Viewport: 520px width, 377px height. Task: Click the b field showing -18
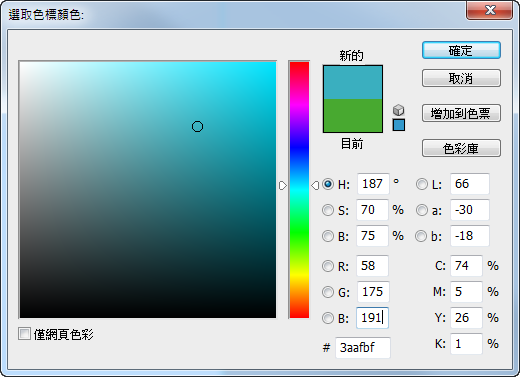click(x=470, y=236)
